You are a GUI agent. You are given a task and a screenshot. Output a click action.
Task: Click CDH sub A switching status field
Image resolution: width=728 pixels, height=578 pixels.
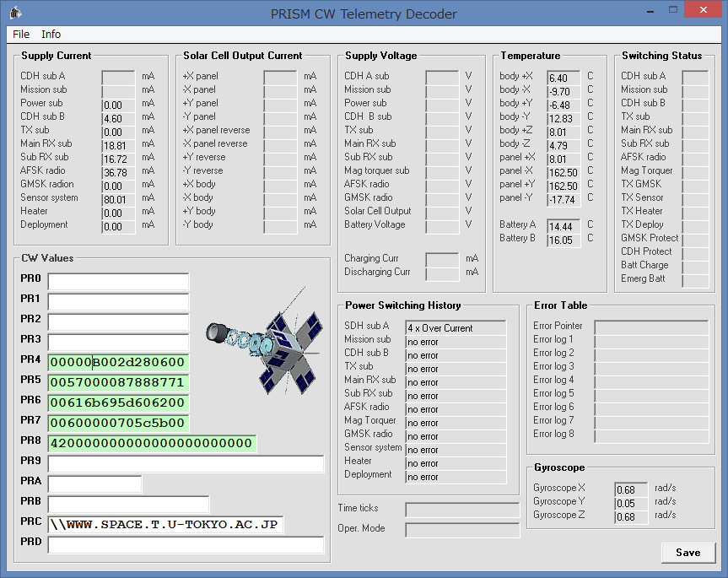pos(695,78)
